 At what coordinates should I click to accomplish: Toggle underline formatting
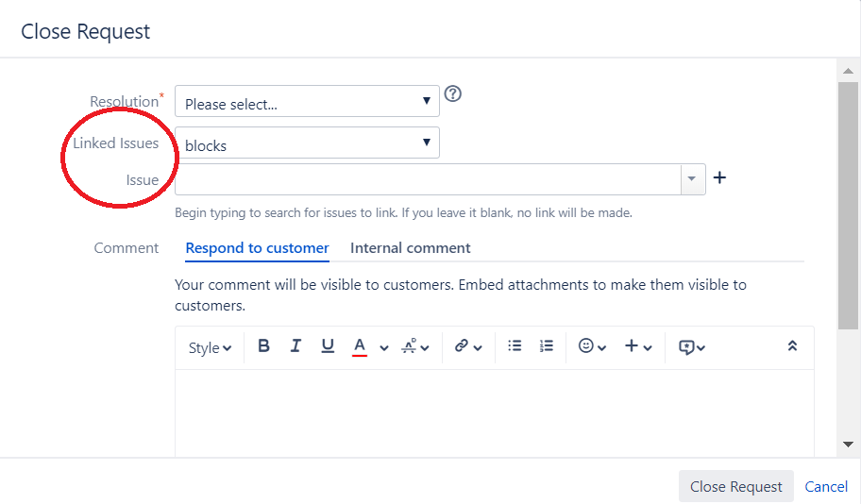point(328,345)
